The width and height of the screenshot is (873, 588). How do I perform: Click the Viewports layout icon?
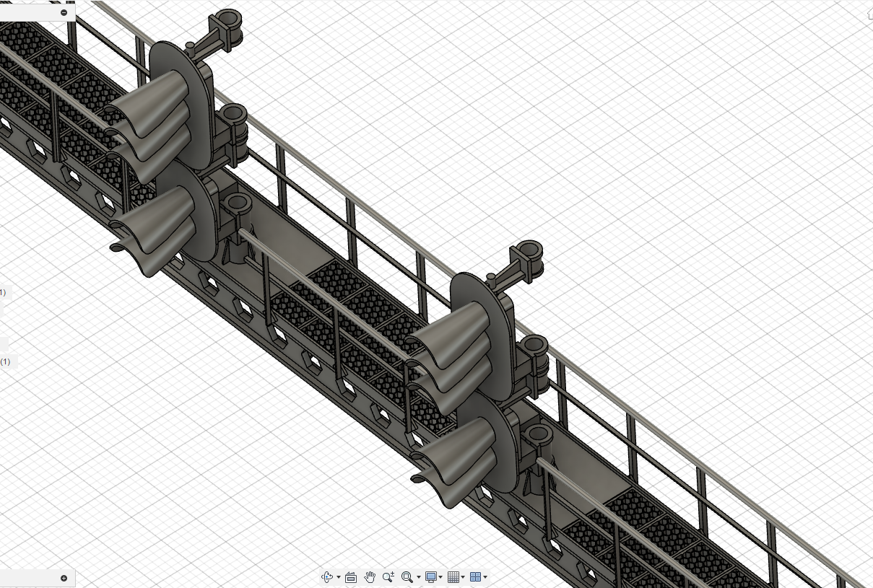click(x=475, y=577)
